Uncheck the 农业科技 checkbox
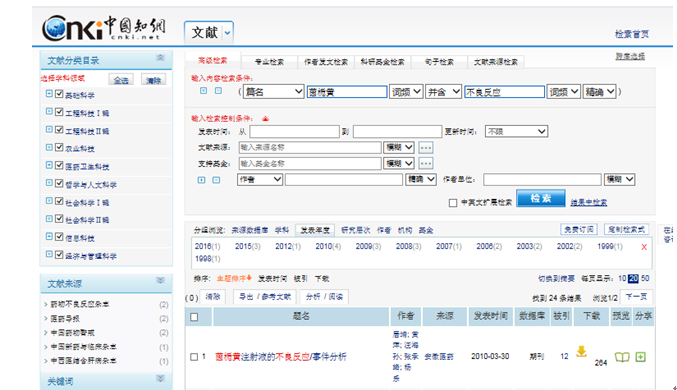 (59, 147)
